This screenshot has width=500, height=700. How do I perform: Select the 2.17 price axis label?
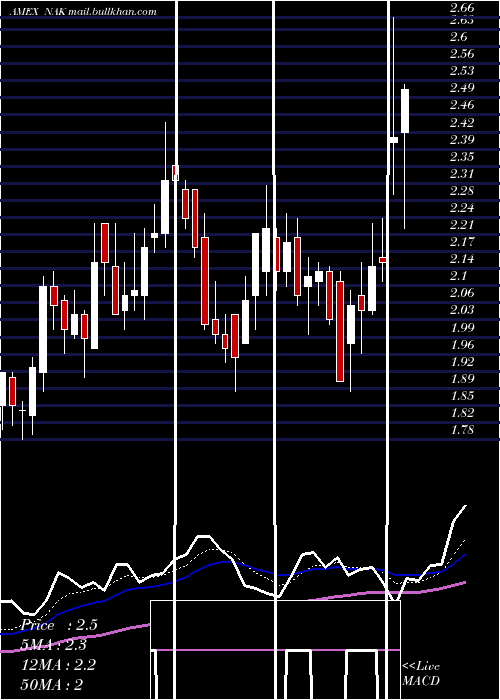click(462, 242)
